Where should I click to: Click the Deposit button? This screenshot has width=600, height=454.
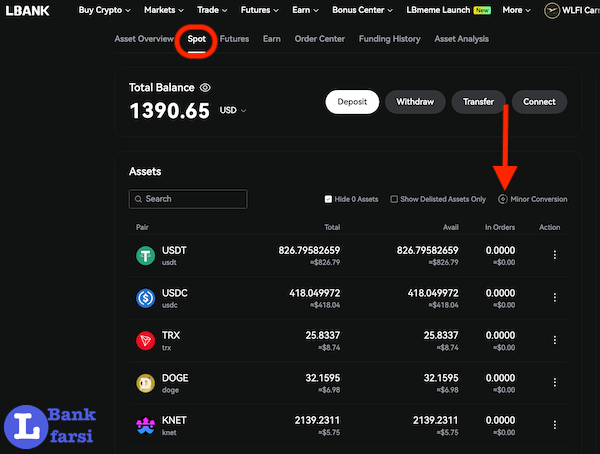tap(351, 102)
